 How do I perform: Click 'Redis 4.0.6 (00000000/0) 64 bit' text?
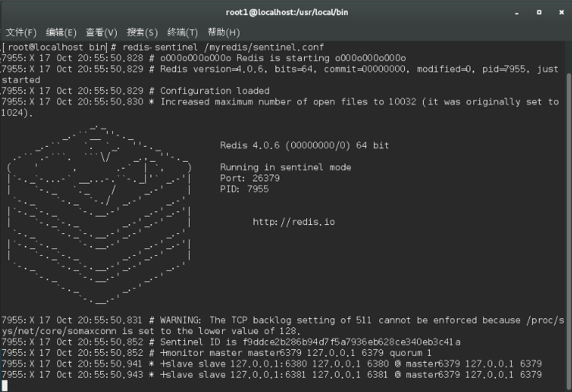304,145
